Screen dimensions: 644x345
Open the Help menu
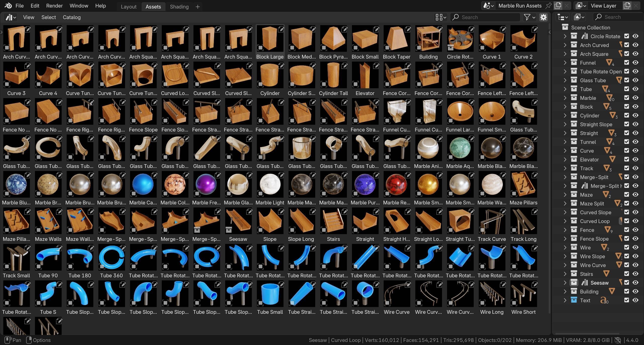pyautogui.click(x=100, y=6)
